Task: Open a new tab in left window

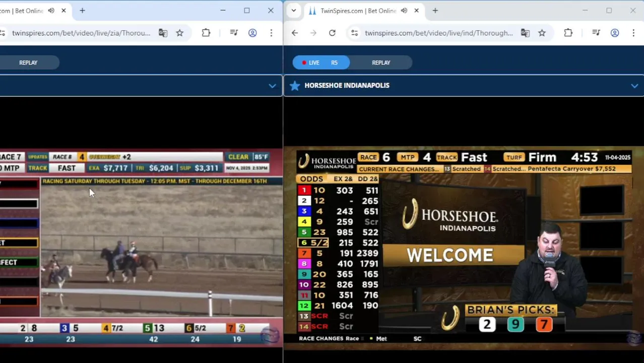Action: pos(82,11)
